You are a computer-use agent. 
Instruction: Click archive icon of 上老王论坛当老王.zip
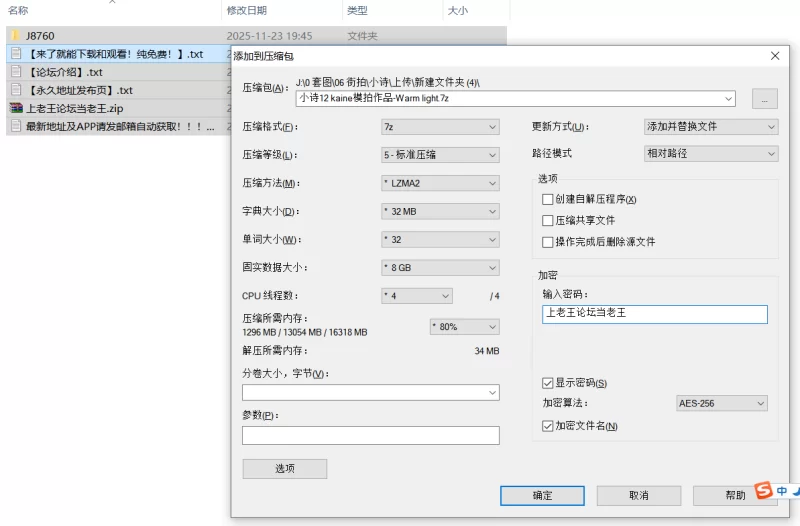16,108
